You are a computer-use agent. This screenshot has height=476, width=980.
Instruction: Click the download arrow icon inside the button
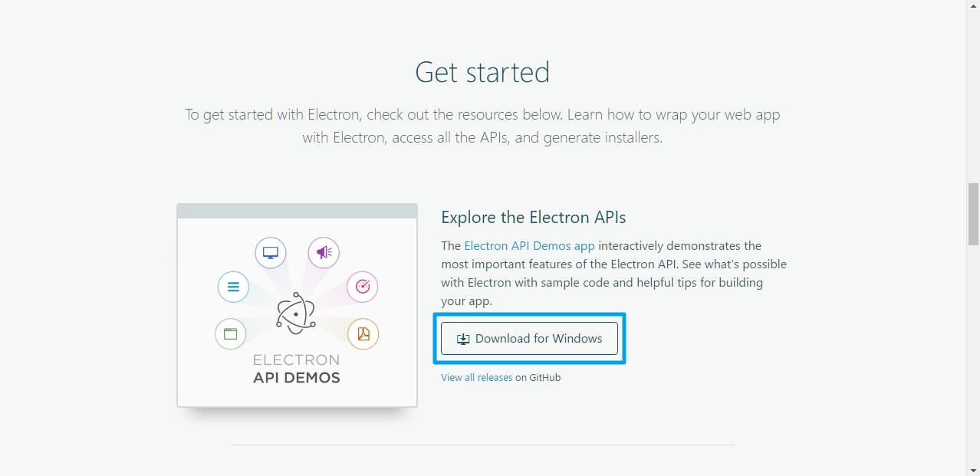tap(463, 338)
